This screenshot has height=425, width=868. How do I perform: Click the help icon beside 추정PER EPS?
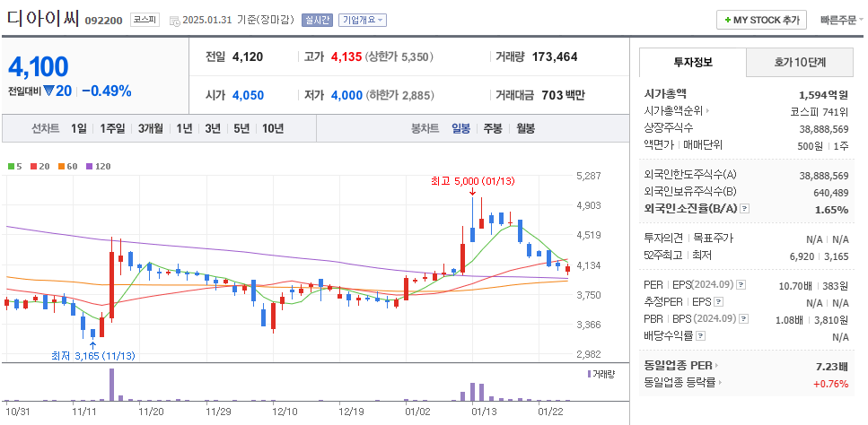coord(718,302)
